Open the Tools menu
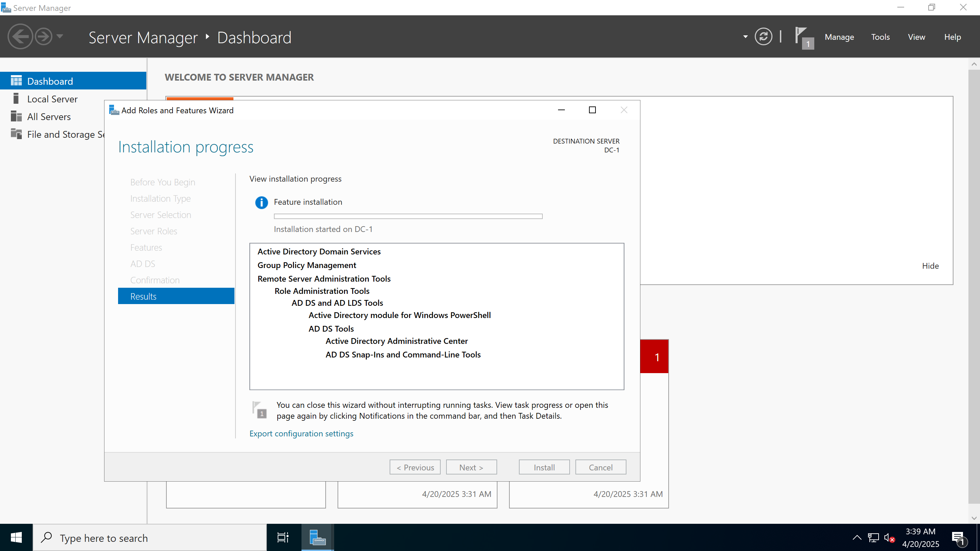 pyautogui.click(x=880, y=37)
